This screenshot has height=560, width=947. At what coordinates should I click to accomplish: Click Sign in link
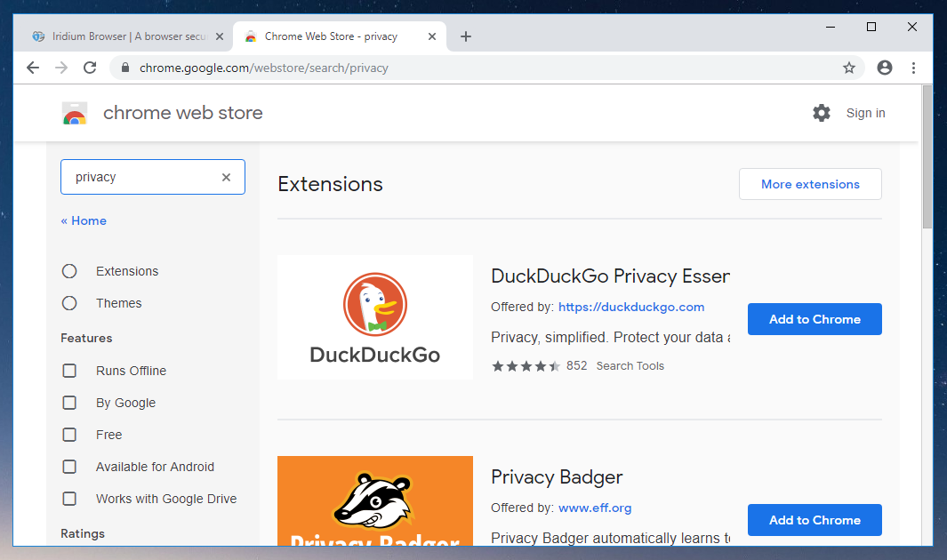click(865, 113)
